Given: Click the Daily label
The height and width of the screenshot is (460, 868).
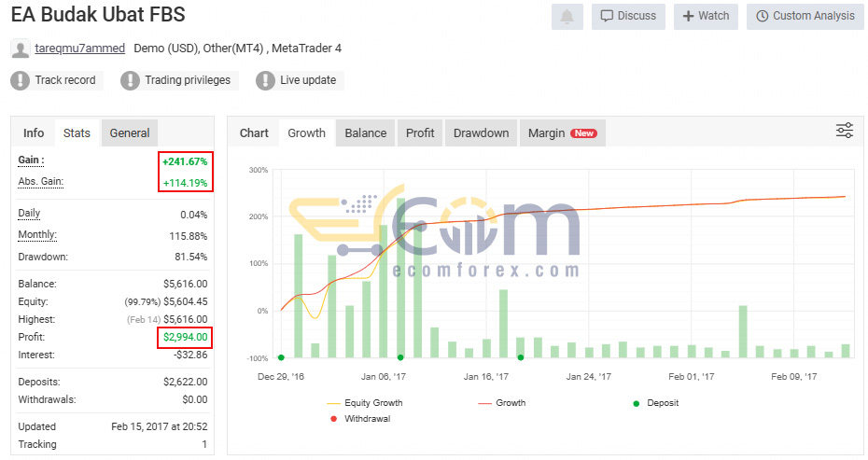Looking at the screenshot, I should coord(29,214).
